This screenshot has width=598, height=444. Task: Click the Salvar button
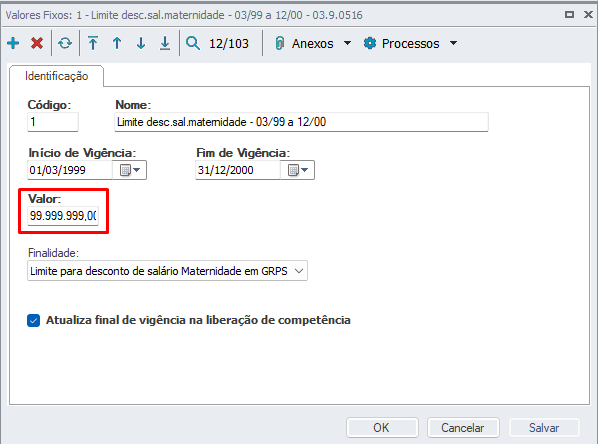click(x=544, y=428)
